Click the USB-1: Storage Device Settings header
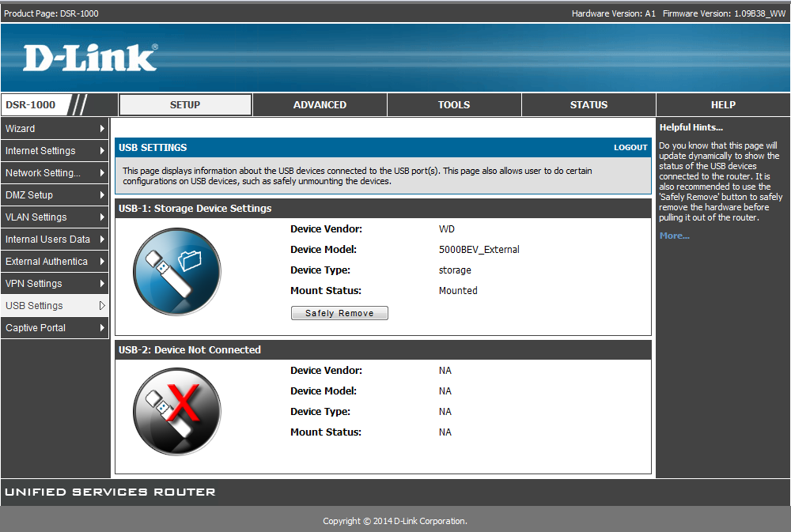This screenshot has width=791, height=532. click(195, 208)
